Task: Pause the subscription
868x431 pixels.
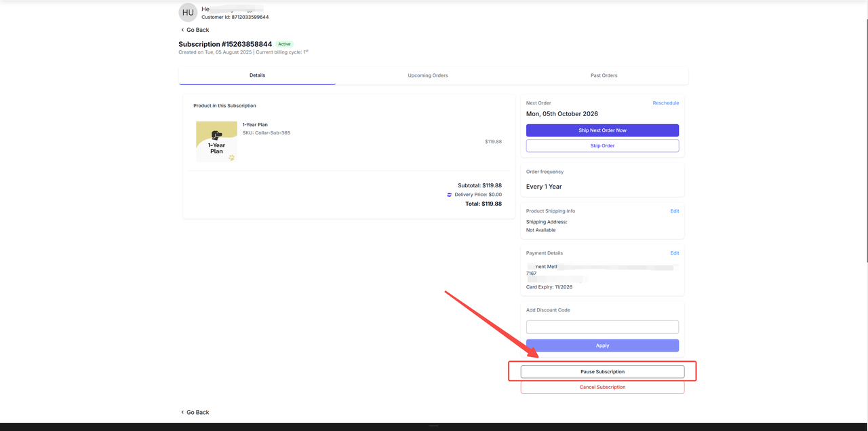Action: click(x=602, y=372)
